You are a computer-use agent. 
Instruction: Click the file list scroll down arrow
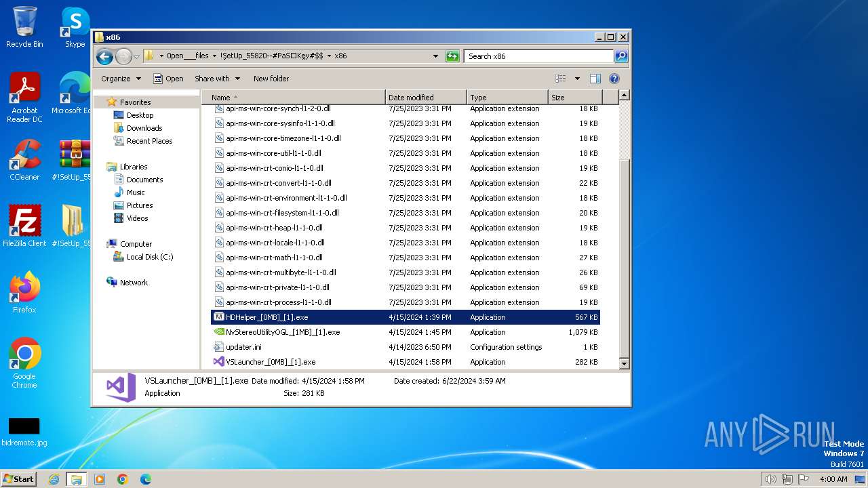click(x=625, y=364)
